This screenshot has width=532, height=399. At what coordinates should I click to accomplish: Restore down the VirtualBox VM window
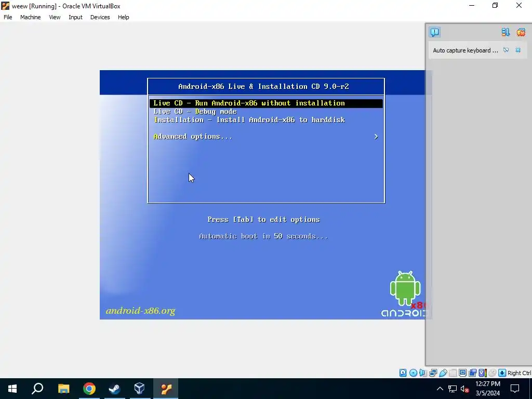(x=495, y=6)
